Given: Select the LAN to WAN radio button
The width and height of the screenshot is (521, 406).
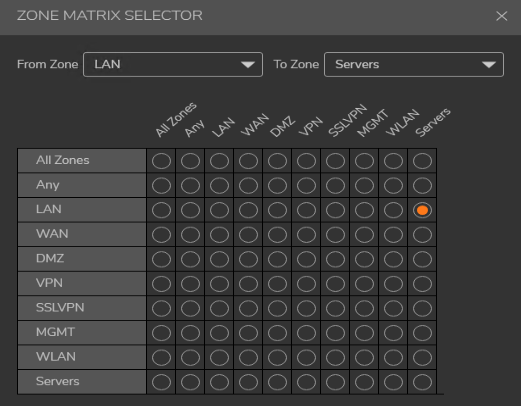Looking at the screenshot, I should [x=248, y=210].
